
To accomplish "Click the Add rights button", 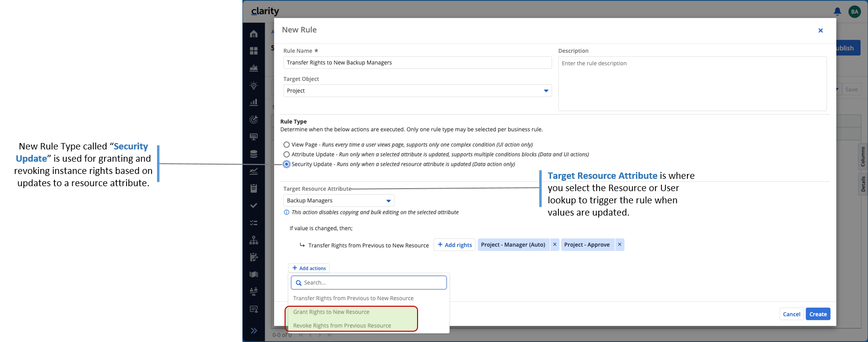I will 455,244.
